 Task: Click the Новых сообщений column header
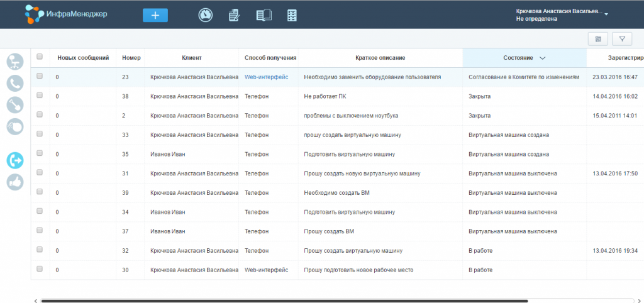[x=83, y=58]
